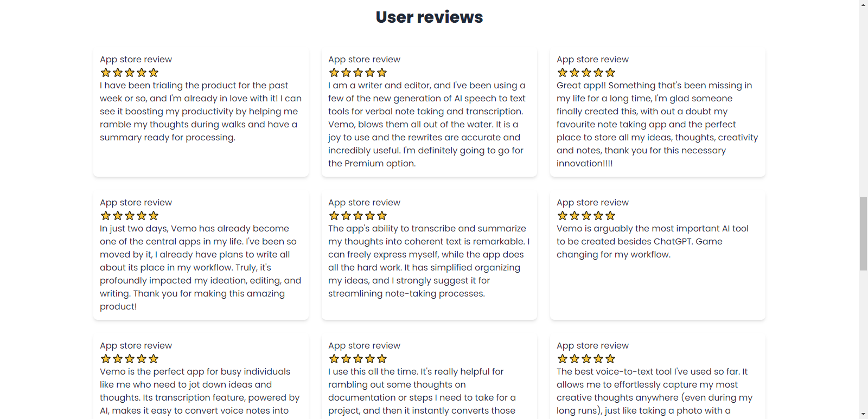Click the scrollbar down arrow
Viewport: 868px width, 419px height.
tap(863, 415)
